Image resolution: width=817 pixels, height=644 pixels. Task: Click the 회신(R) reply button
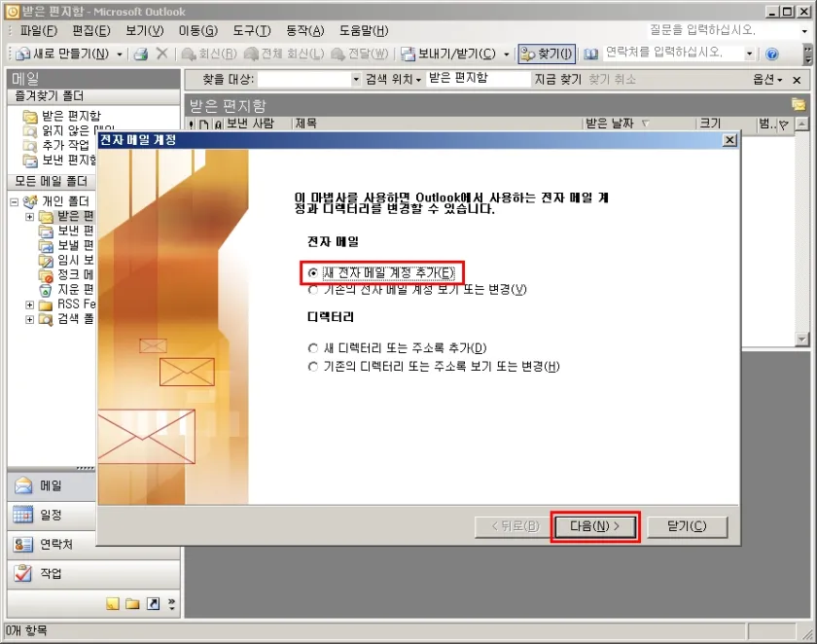tap(209, 54)
